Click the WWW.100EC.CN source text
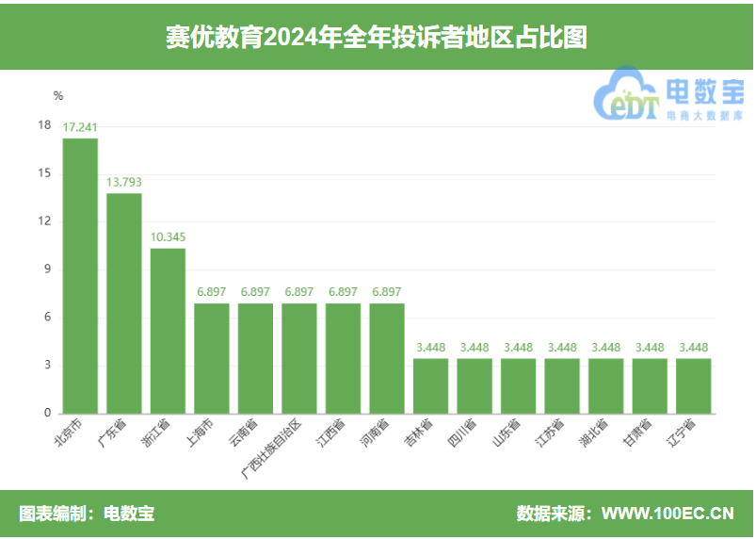The height and width of the screenshot is (539, 756). (668, 514)
